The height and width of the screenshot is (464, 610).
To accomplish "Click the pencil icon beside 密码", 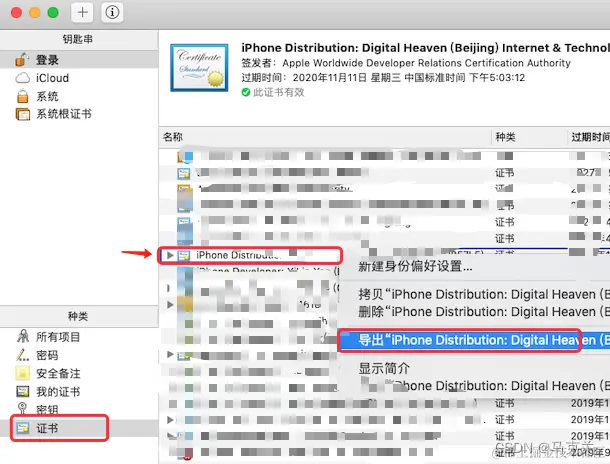I will [23, 355].
